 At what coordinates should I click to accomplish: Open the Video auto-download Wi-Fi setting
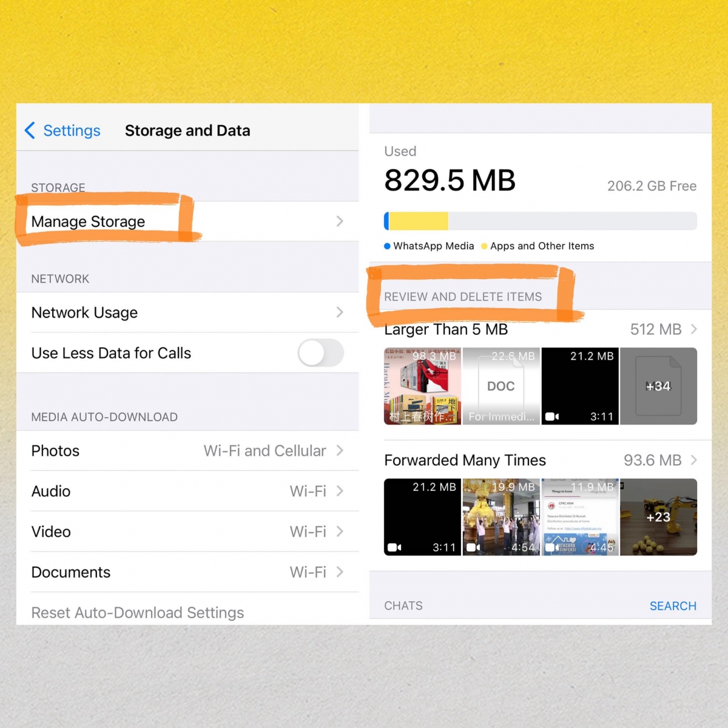pos(188,531)
